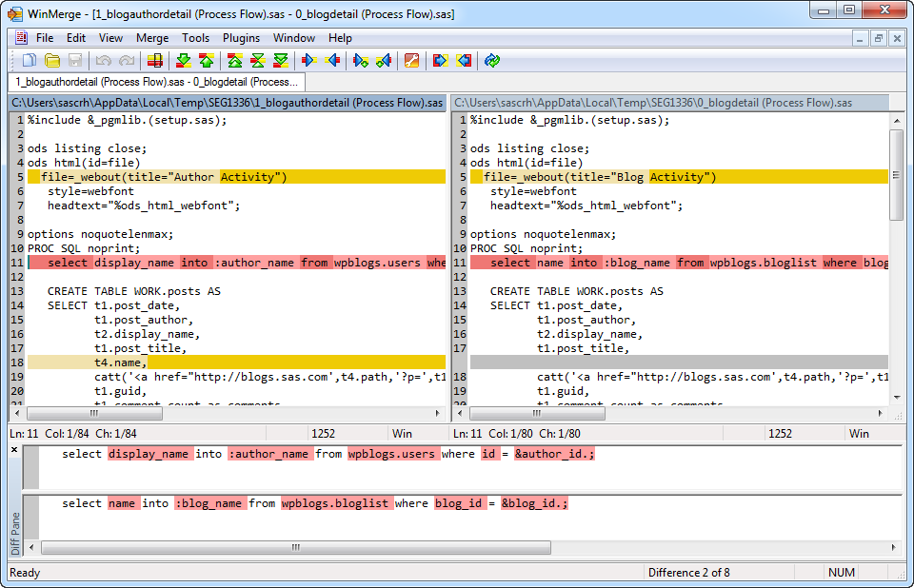Select the 1_blogauthordetail comparison document tab
The width and height of the screenshot is (914, 588).
click(x=156, y=83)
